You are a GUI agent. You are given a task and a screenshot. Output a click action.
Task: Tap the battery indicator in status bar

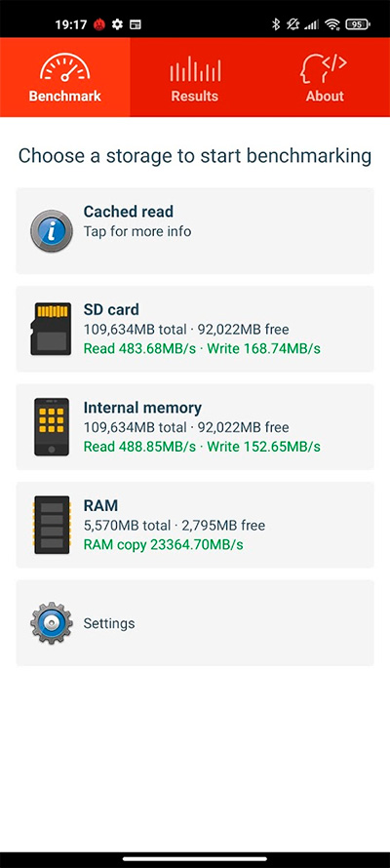coord(358,24)
